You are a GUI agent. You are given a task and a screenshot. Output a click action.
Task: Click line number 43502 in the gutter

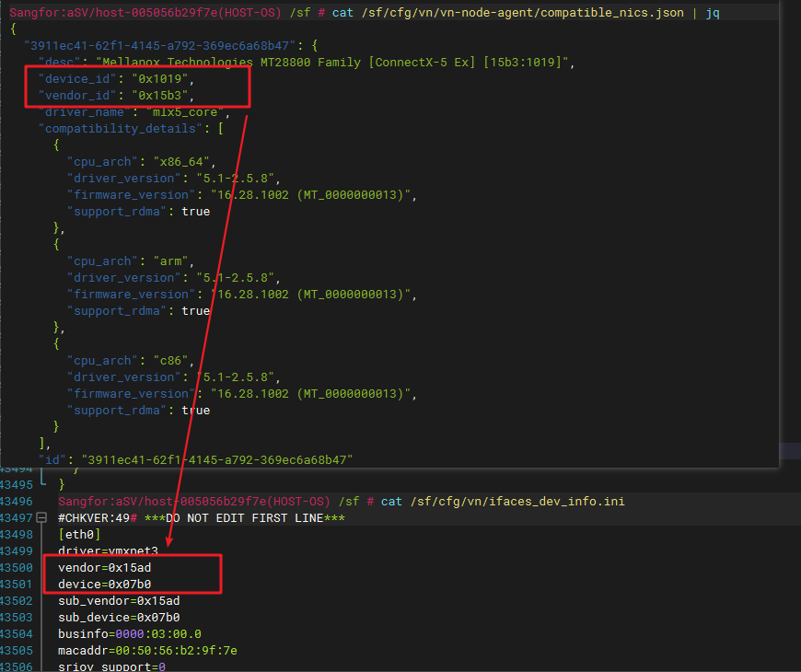coord(17,601)
